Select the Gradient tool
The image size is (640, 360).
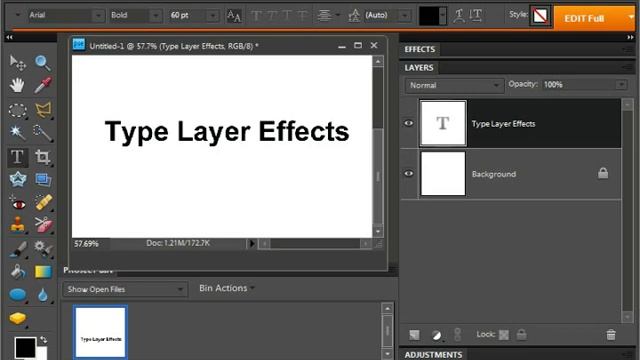[42, 272]
